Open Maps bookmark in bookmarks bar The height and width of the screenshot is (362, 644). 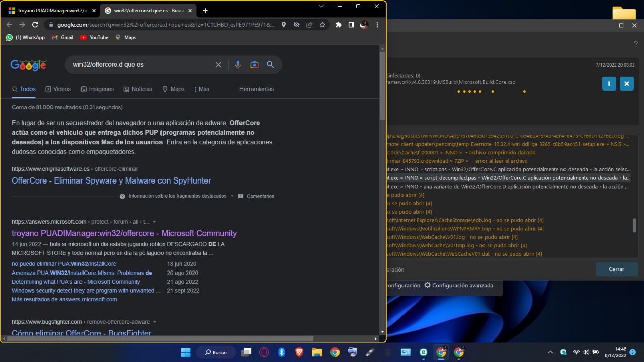(x=126, y=37)
